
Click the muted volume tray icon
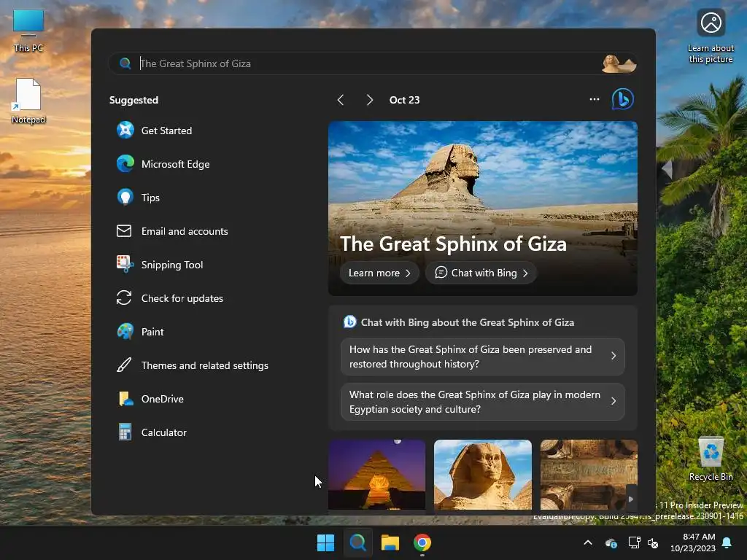[x=653, y=542]
